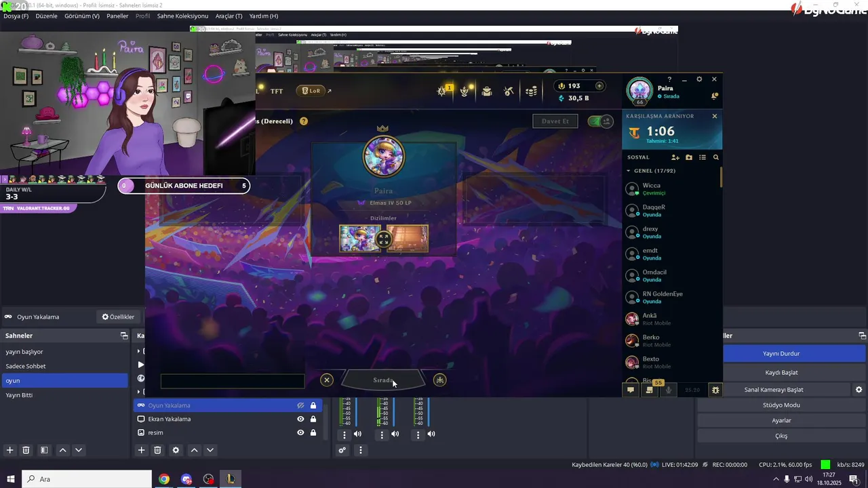Delete the selected scene with trash icon
Viewport: 868px width, 488px height.
[x=26, y=450]
